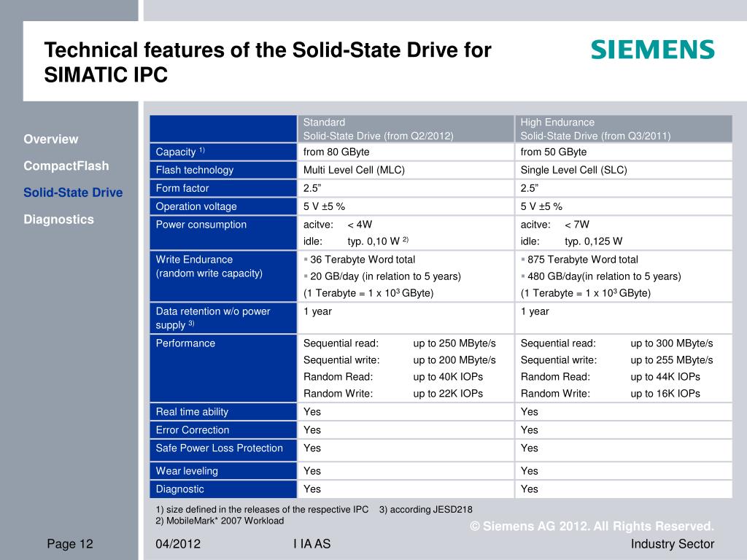Screen dimensions: 747x560
Task: Click 'up to 250 MByte/s' sequential read value
Action: 454,343
